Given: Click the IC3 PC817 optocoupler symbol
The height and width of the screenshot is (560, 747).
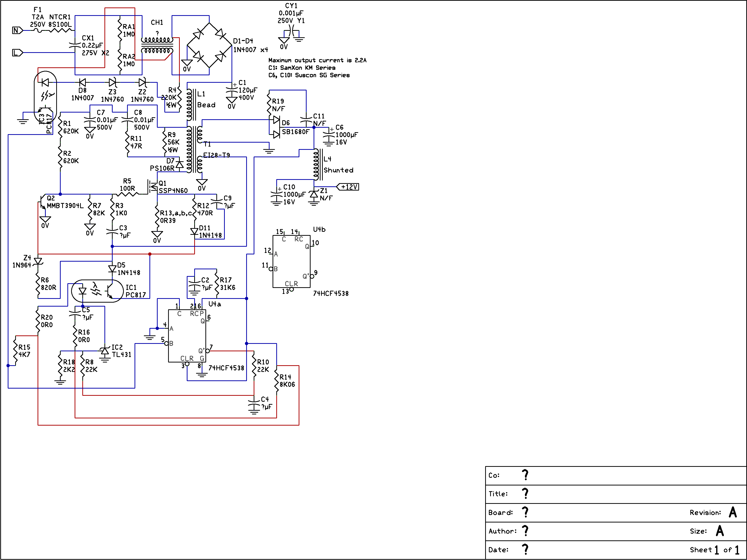Looking at the screenshot, I should (45, 97).
